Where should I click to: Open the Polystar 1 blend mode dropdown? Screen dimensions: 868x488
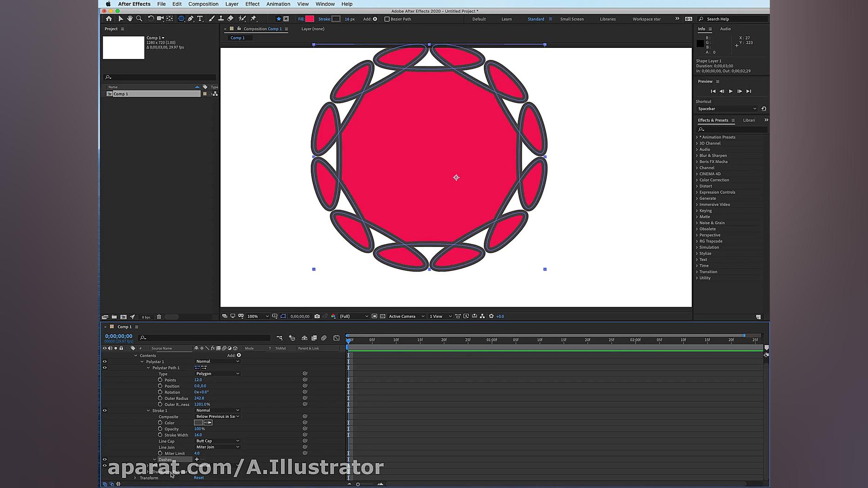click(217, 361)
